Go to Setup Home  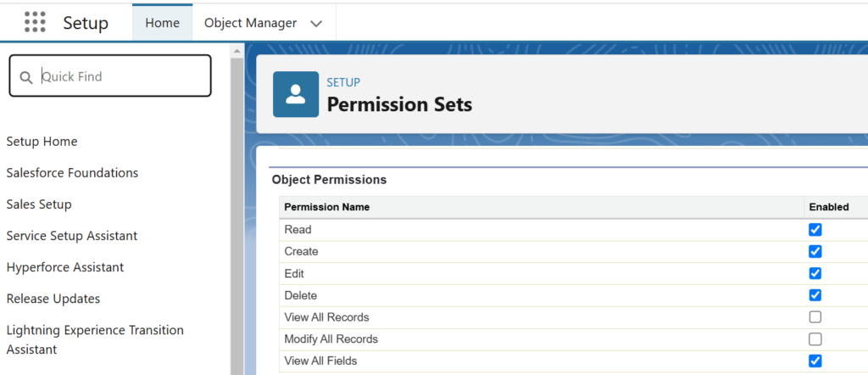[x=42, y=141]
